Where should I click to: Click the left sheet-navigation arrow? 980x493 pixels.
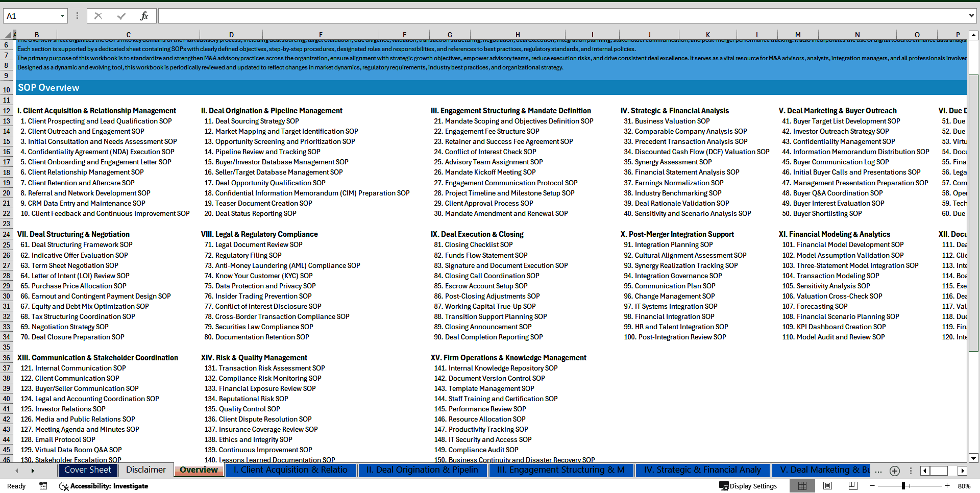tap(17, 470)
